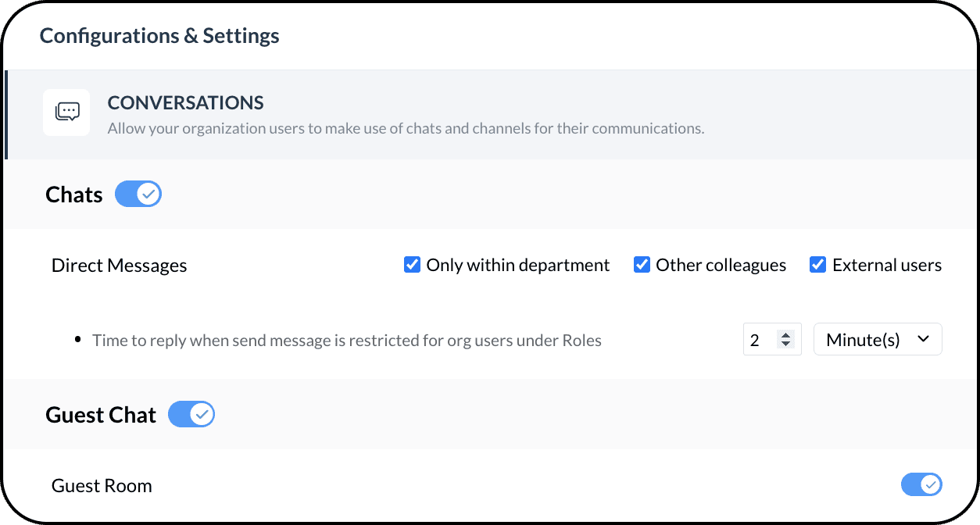Image resolution: width=980 pixels, height=525 pixels.
Task: Increase reply time with up arrow
Action: [786, 335]
